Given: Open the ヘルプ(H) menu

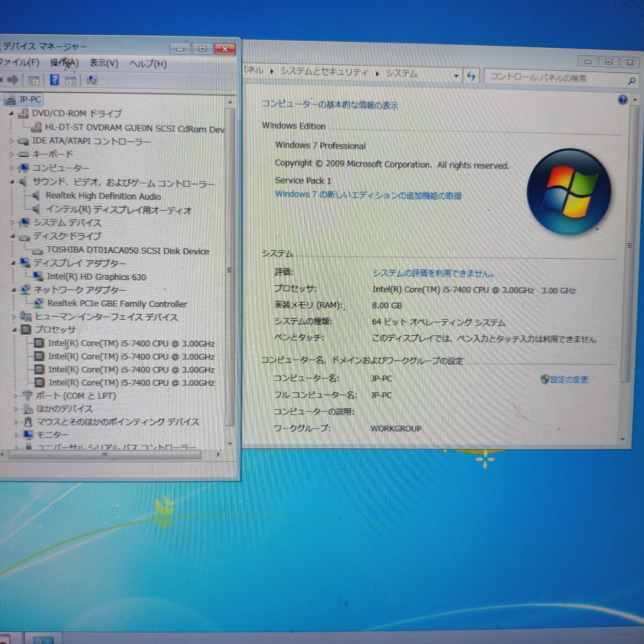Looking at the screenshot, I should click(x=148, y=64).
